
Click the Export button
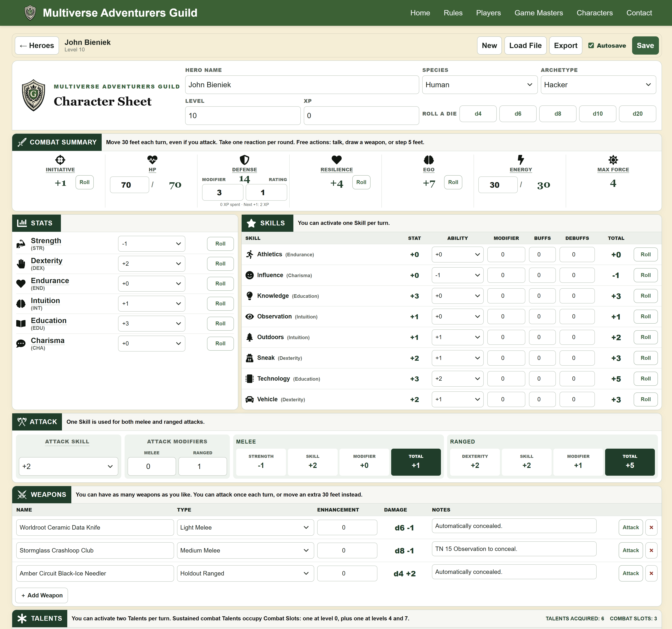566,45
